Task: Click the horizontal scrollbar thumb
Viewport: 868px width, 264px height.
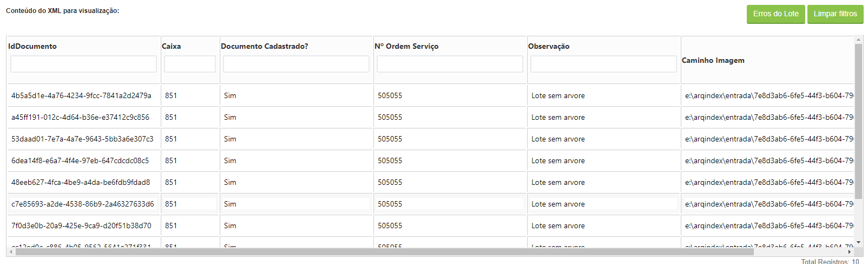Action: pos(384,252)
